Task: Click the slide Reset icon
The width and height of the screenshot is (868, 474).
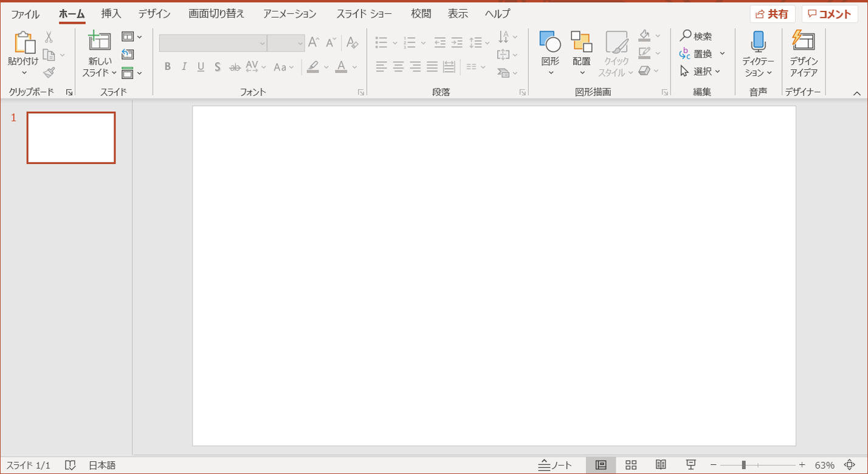Action: [128, 55]
